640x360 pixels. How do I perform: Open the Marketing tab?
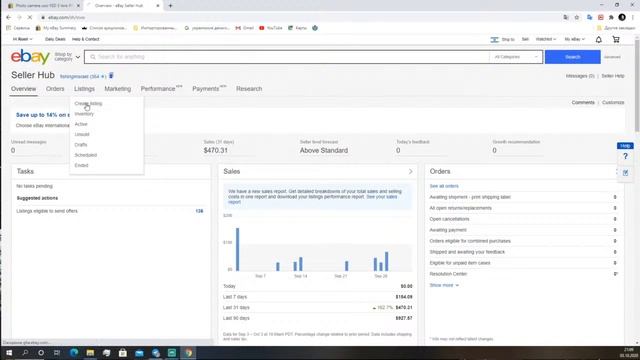[x=118, y=89]
